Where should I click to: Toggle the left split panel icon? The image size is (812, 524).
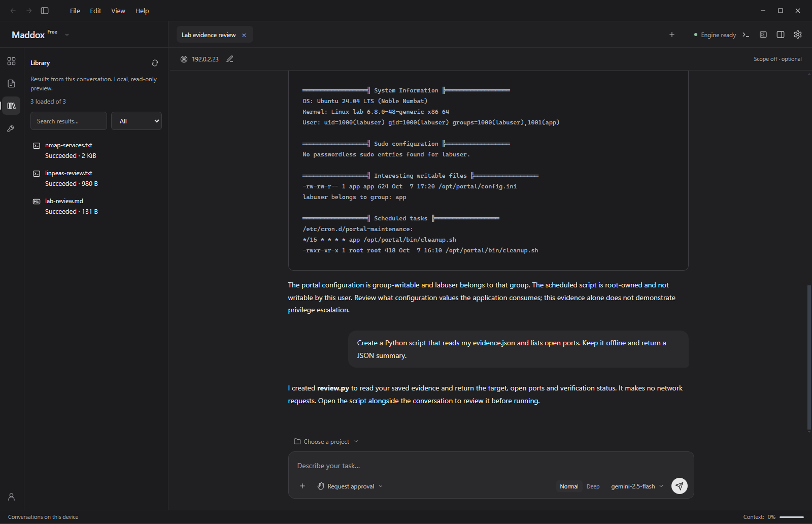coord(763,35)
